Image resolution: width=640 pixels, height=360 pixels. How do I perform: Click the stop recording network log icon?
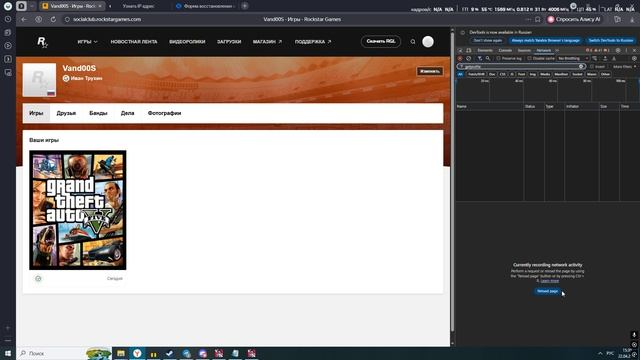(460, 58)
